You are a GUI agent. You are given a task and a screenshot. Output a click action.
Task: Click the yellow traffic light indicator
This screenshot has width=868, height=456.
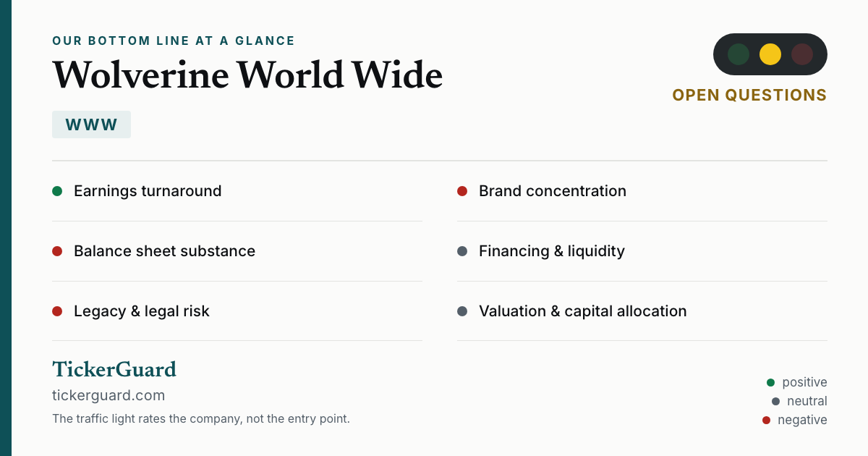770,54
